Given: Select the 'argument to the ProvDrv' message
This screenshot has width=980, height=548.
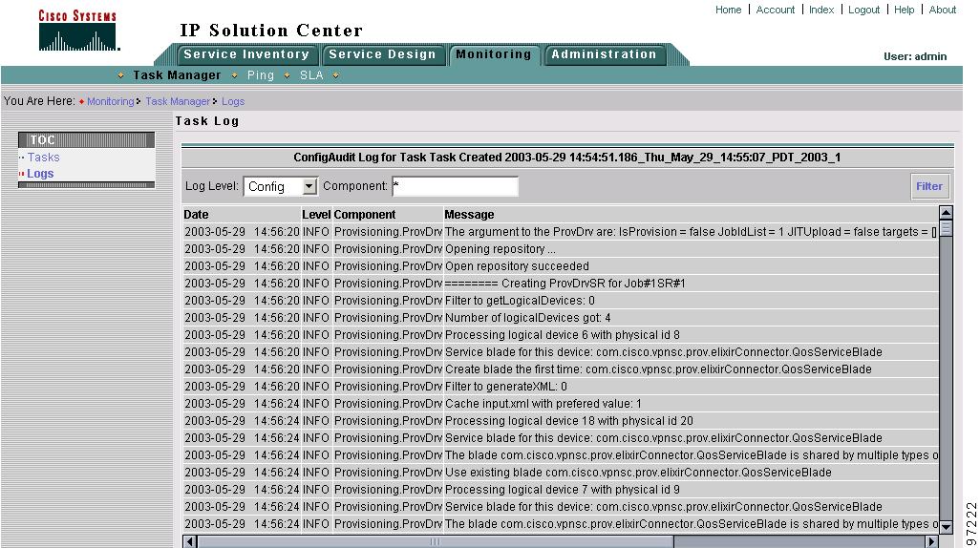Looking at the screenshot, I should point(691,232).
